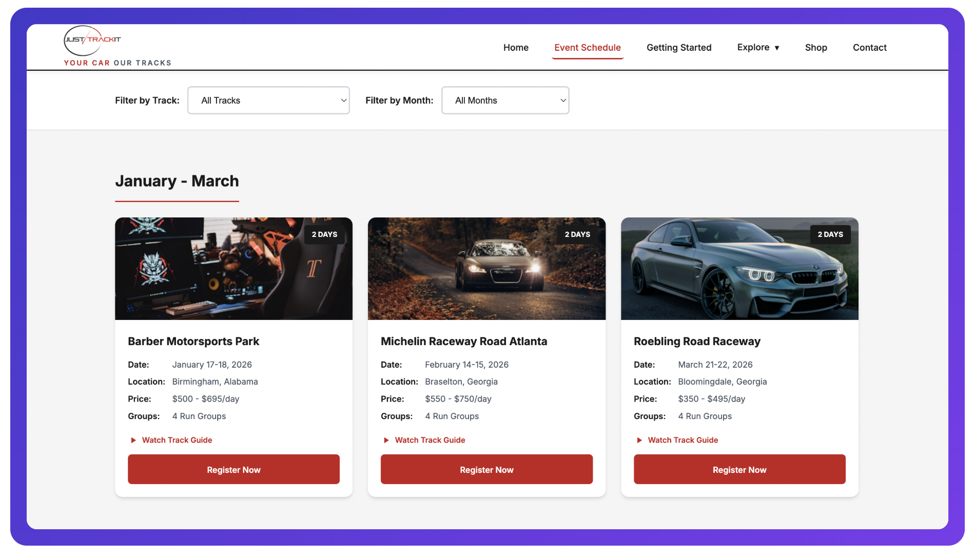This screenshot has height=560, width=974.
Task: Click 4 Run Groups on Barber card
Action: pyautogui.click(x=199, y=416)
